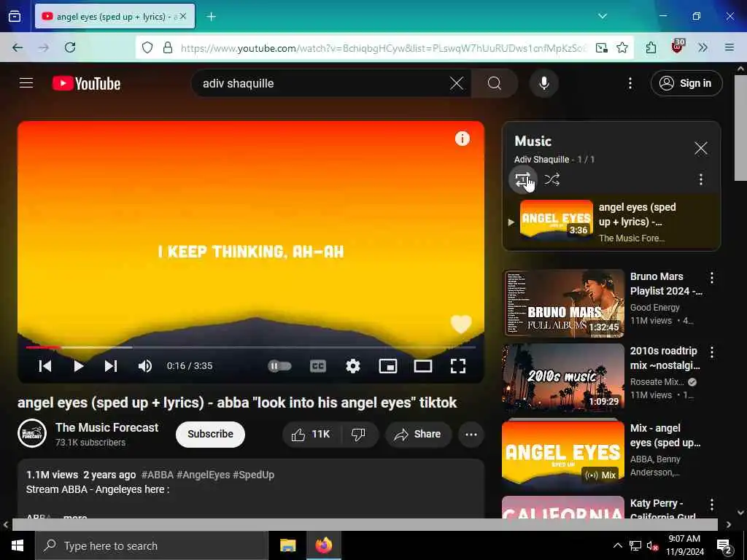Open File Explorer from taskbar

[x=287, y=545]
